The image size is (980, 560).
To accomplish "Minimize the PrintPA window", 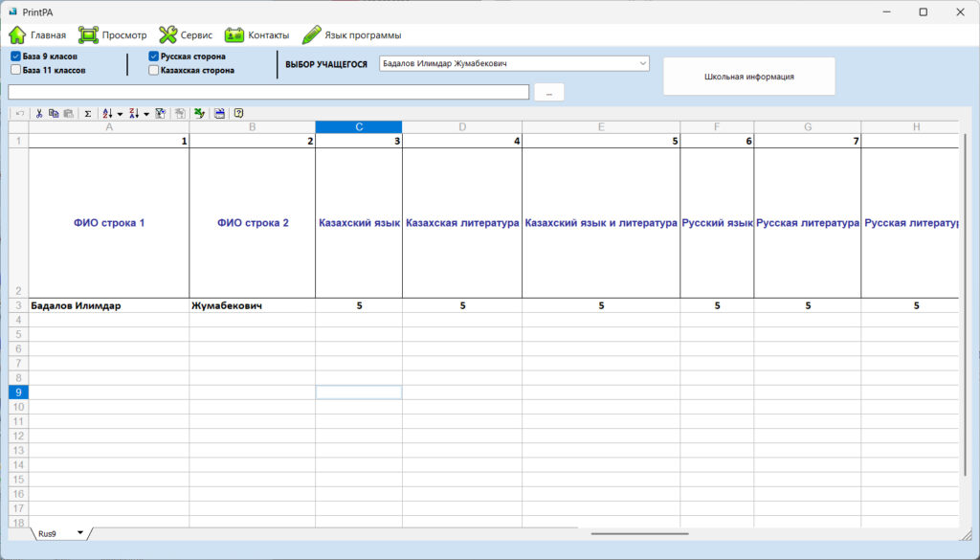I will pyautogui.click(x=886, y=11).
